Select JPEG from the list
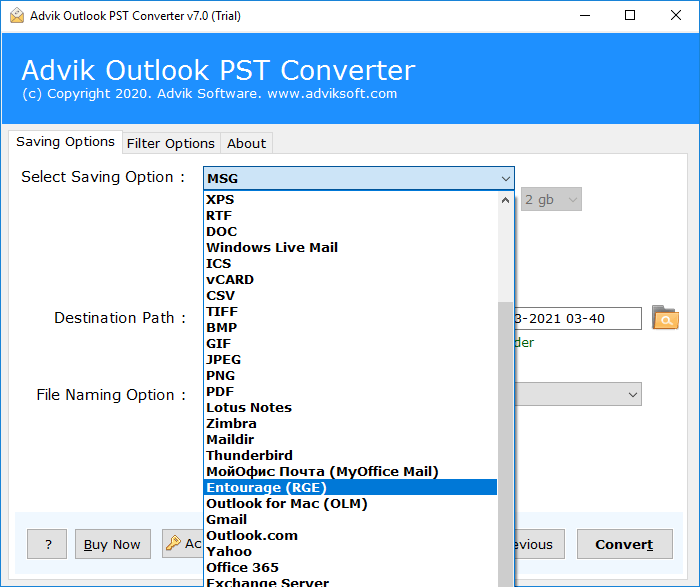Image resolution: width=700 pixels, height=587 pixels. (350, 360)
